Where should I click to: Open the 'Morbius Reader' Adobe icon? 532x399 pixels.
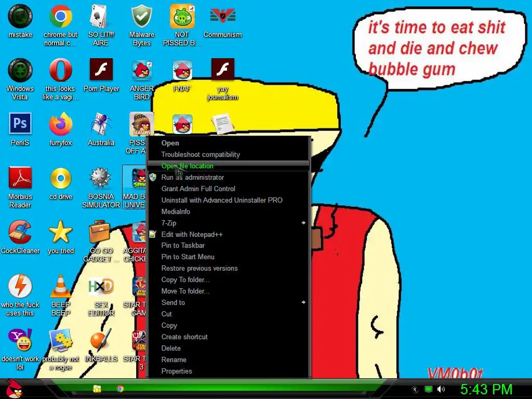(x=20, y=187)
